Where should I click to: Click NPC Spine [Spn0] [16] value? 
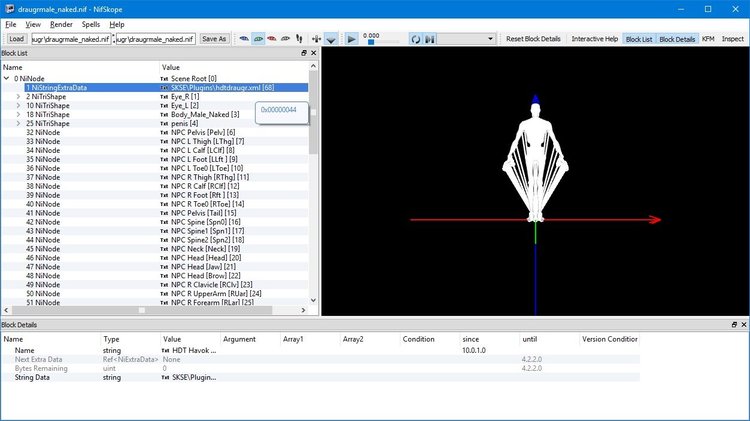(x=206, y=222)
